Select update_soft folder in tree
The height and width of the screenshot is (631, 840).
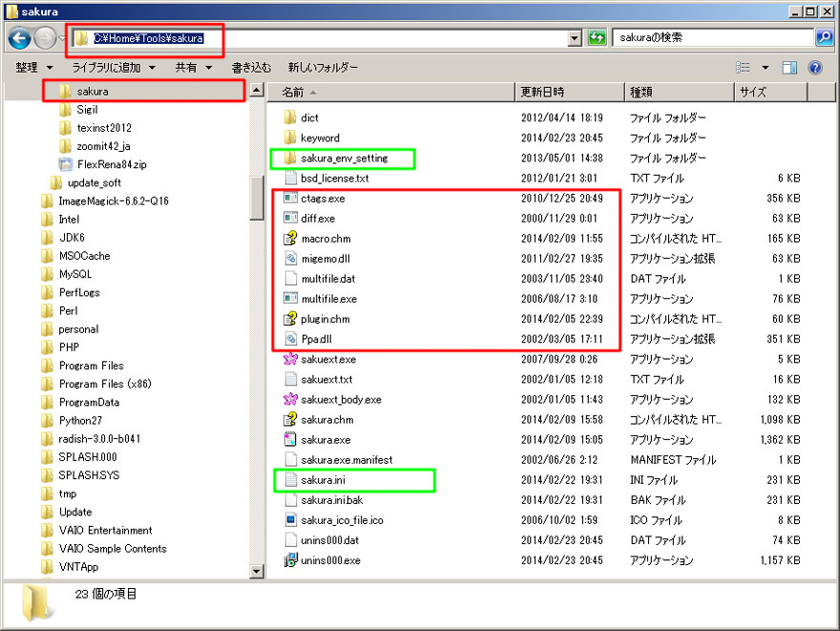click(x=94, y=182)
